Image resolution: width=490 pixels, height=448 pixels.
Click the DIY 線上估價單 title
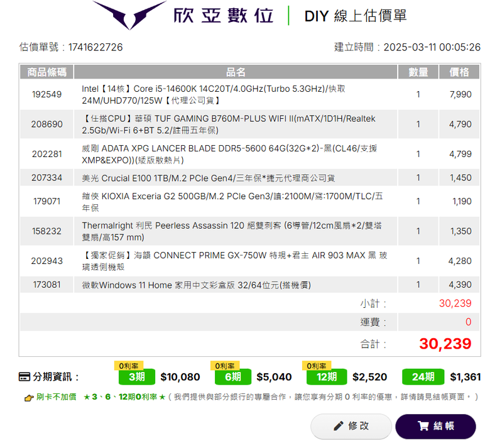click(x=356, y=16)
